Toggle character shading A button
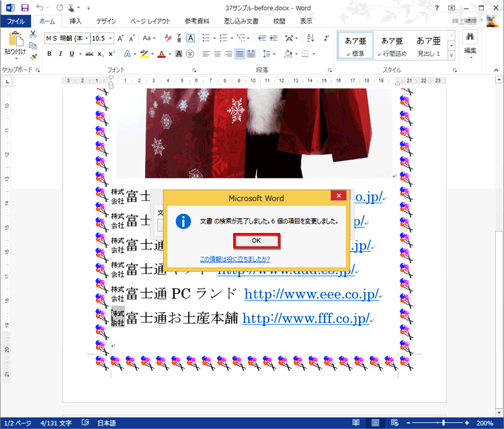 pos(179,54)
